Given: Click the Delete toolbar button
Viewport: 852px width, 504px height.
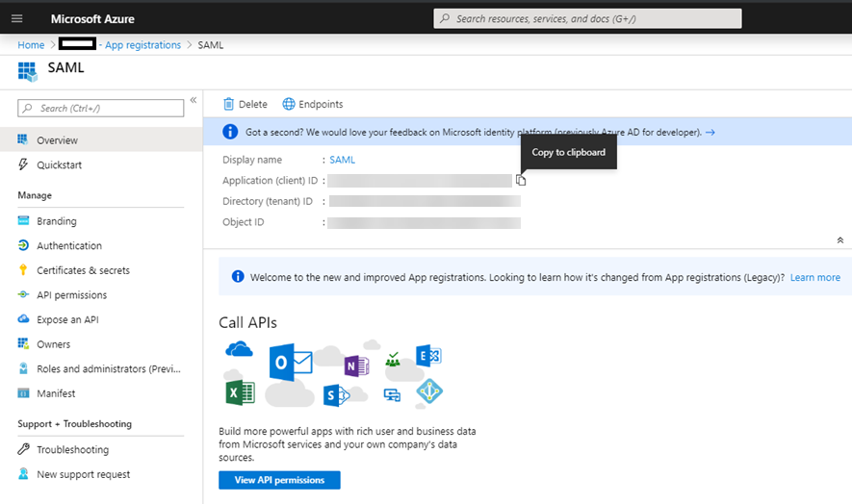Looking at the screenshot, I should point(245,104).
